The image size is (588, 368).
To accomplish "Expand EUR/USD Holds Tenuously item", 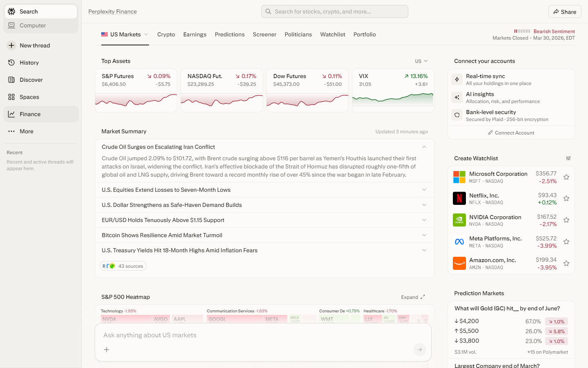I will (x=265, y=220).
